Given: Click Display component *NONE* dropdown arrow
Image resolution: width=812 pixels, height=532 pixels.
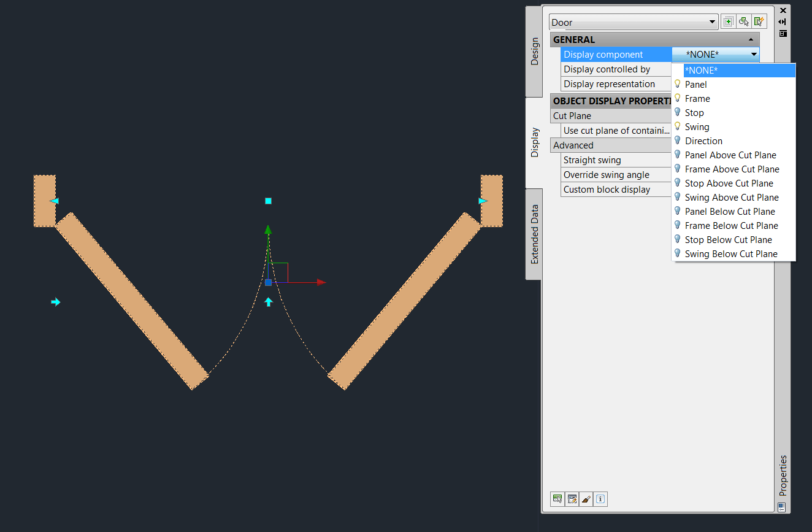Looking at the screenshot, I should tap(754, 55).
